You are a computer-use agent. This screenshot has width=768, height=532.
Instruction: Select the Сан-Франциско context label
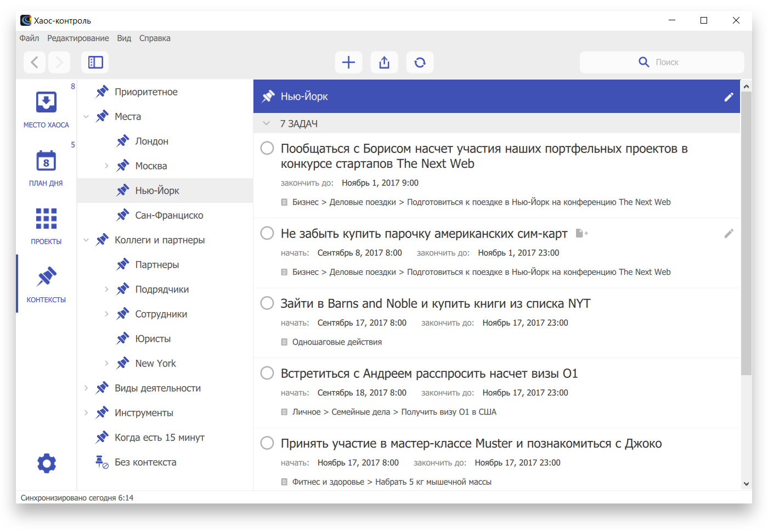pyautogui.click(x=169, y=215)
